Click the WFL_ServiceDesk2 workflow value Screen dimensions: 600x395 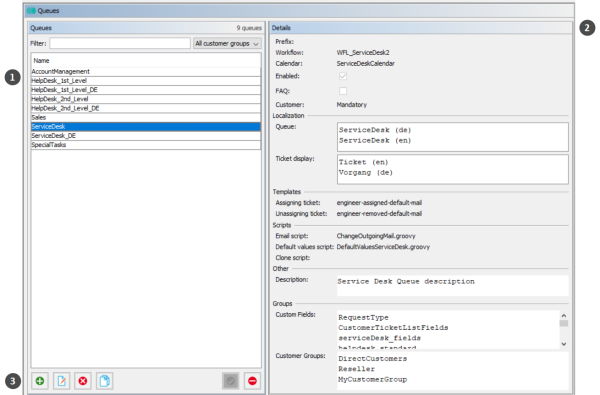pos(363,52)
